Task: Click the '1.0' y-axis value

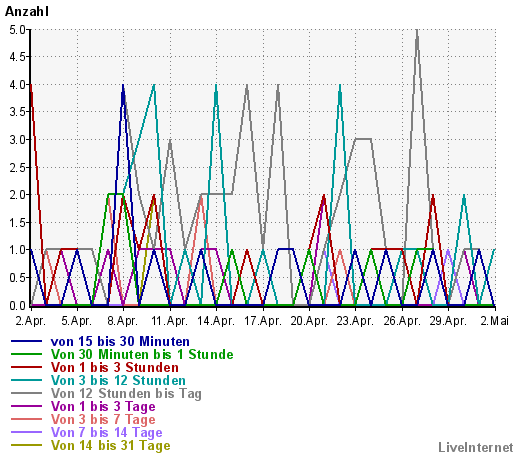Action: 17,250
